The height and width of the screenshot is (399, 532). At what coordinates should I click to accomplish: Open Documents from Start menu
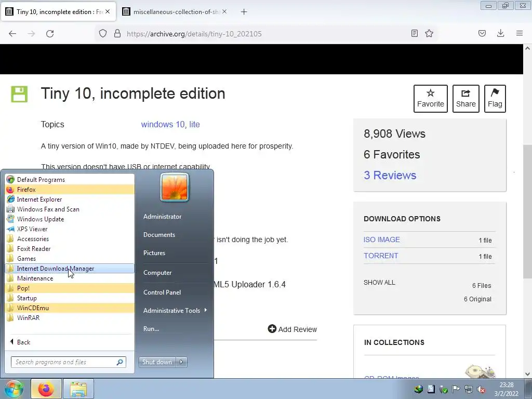point(159,235)
